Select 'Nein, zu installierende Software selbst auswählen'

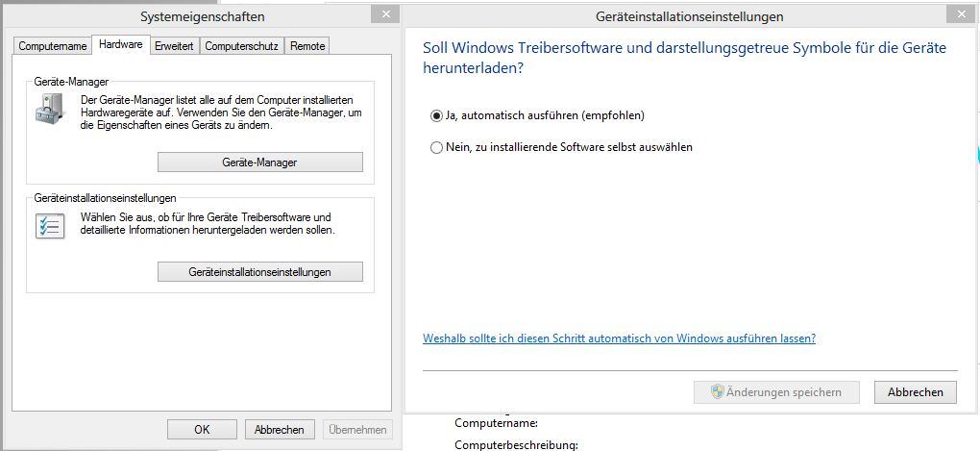click(436, 148)
